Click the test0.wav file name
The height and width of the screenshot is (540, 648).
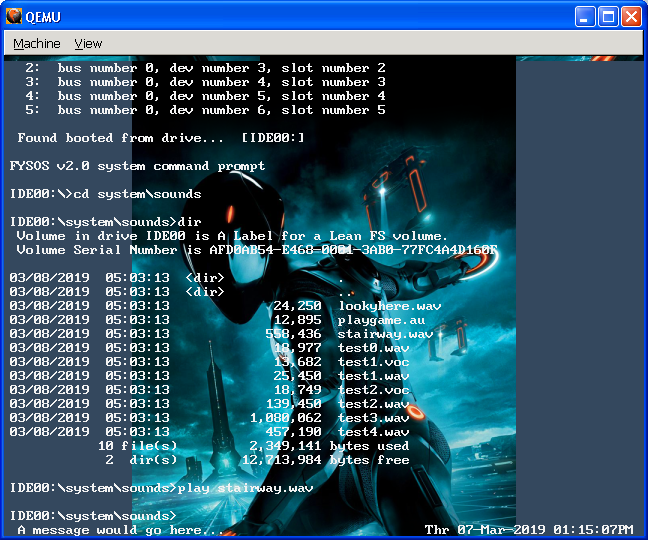374,348
